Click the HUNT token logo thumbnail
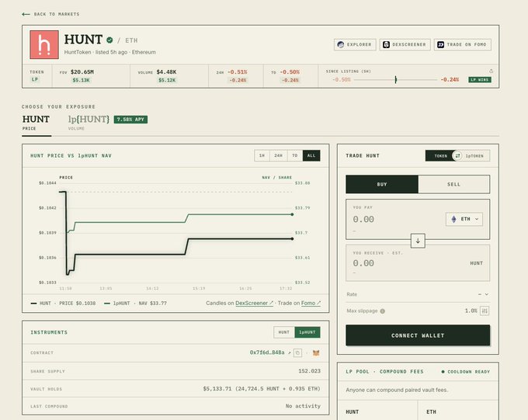 pos(44,45)
